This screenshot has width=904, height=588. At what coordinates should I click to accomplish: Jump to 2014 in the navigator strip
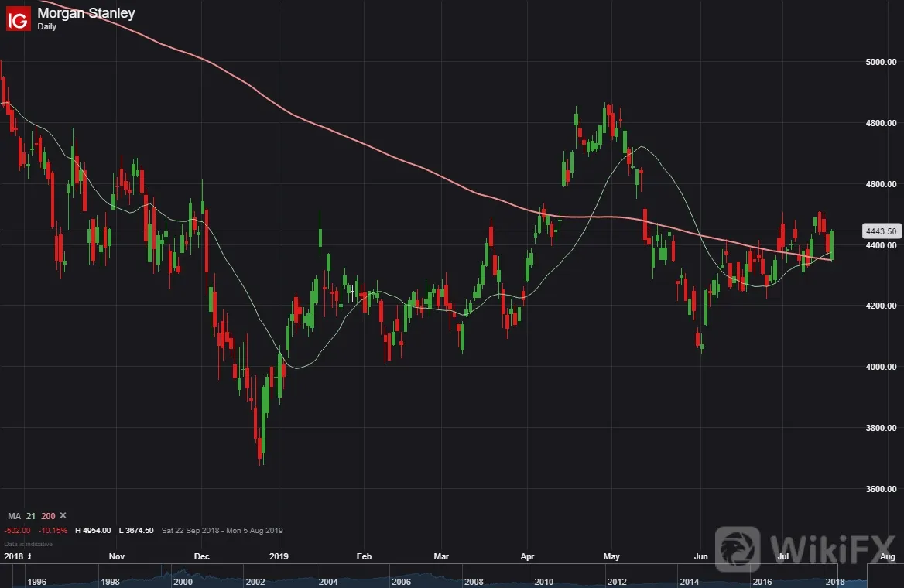click(690, 582)
